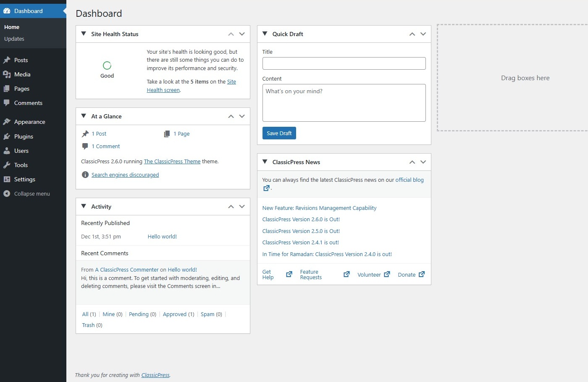Move ClassicPress News box up
This screenshot has width=588, height=382.
(412, 162)
